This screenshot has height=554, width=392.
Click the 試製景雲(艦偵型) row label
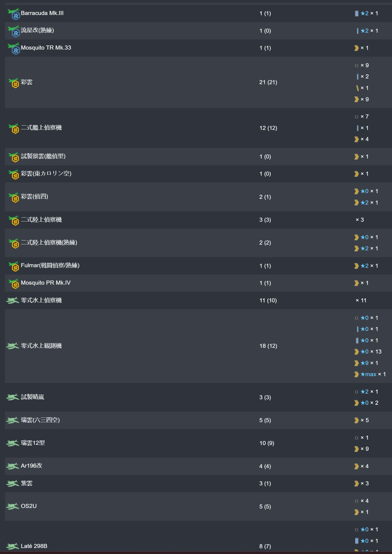point(43,156)
